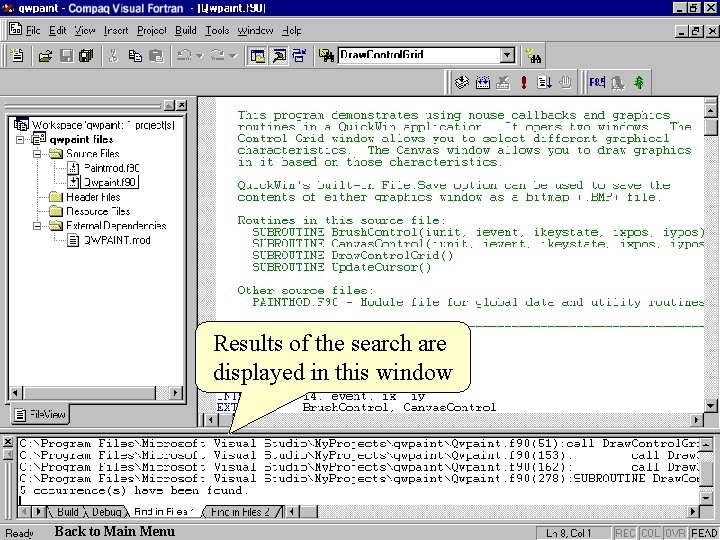
Task: Select the Find in Files 1 tab
Action: point(164,512)
